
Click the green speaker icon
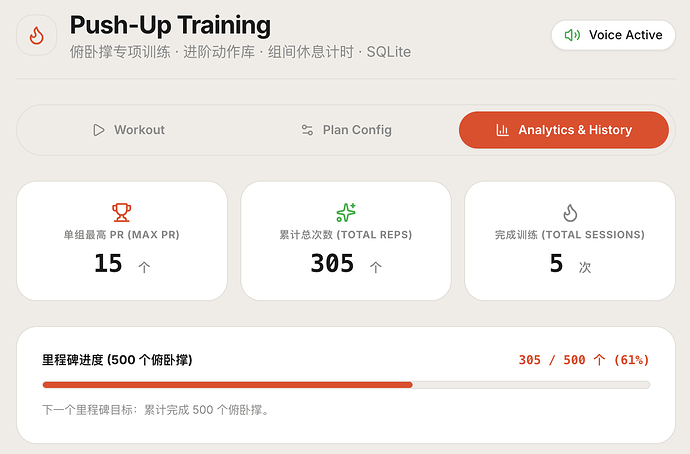click(x=572, y=35)
